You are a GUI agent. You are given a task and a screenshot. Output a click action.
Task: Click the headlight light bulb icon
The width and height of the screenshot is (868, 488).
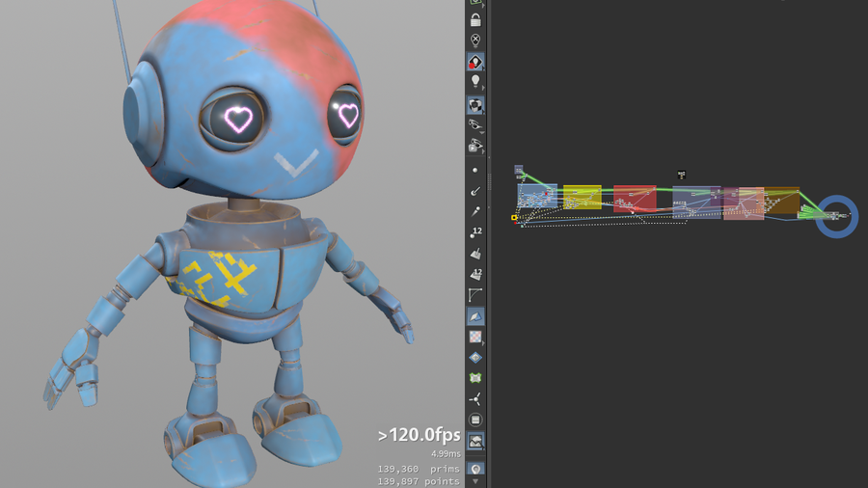(475, 82)
